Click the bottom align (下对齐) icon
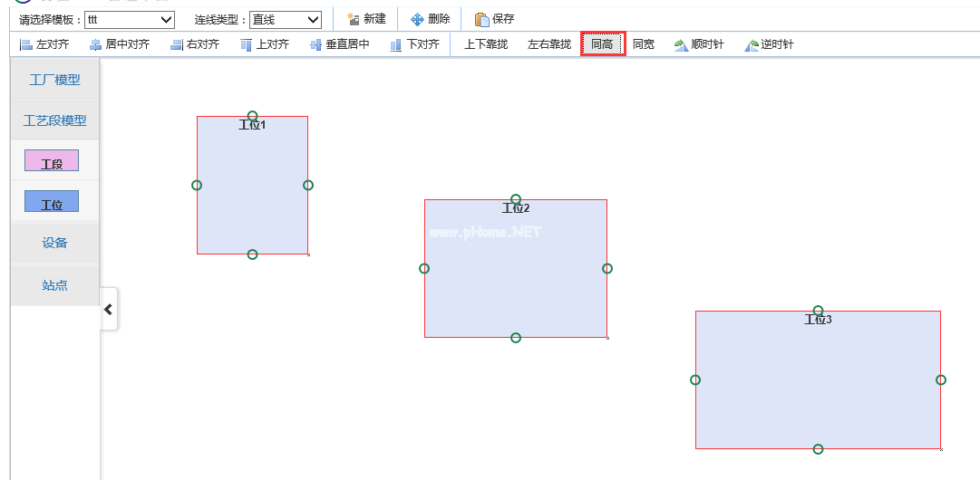Screen dimensions: 980x480 tap(396, 44)
